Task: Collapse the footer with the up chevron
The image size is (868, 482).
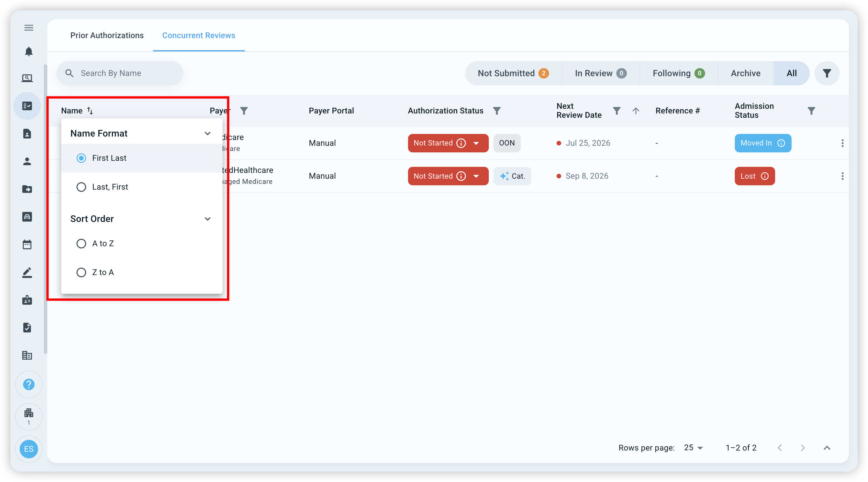Action: click(827, 448)
